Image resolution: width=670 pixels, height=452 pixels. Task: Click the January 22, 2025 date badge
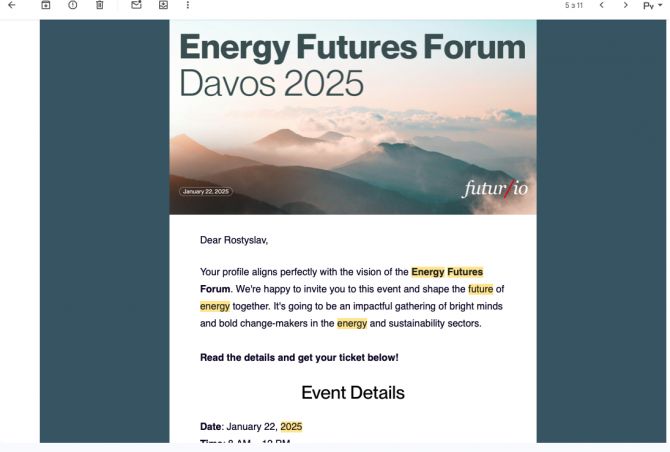pos(206,191)
